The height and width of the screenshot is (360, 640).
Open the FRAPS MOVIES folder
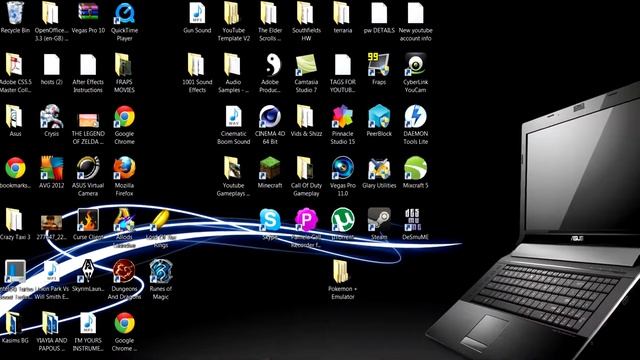[124, 64]
